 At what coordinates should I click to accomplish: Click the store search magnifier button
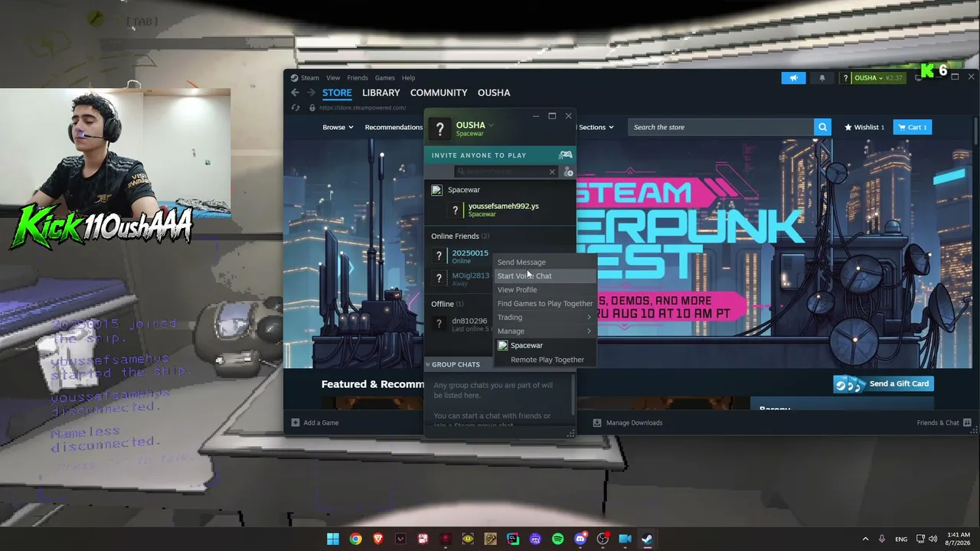point(822,127)
